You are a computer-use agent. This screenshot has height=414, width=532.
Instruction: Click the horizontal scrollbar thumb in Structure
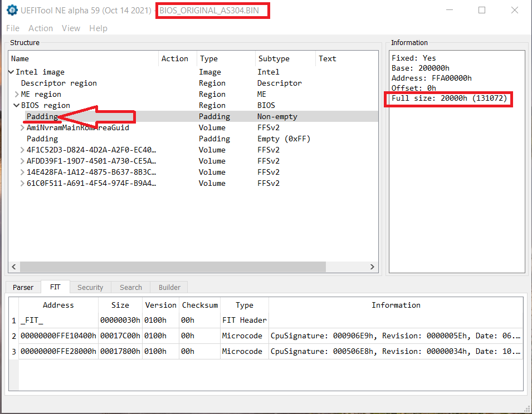(x=173, y=267)
